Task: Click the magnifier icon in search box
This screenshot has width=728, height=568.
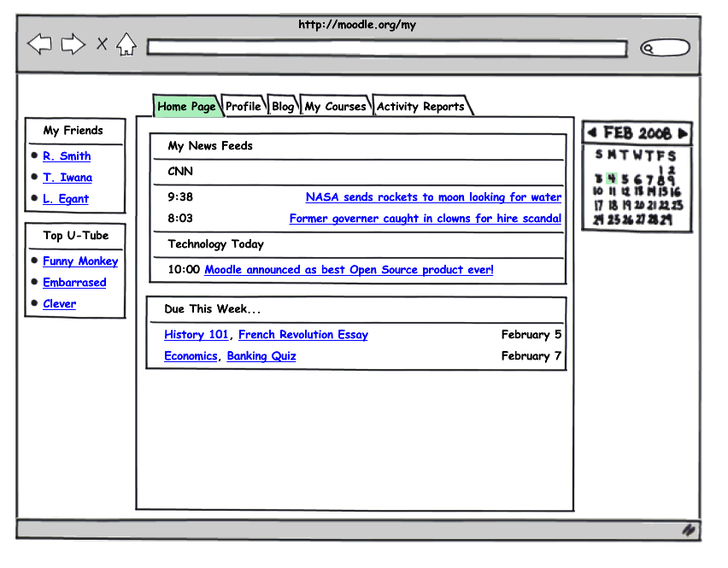Action: tap(649, 49)
